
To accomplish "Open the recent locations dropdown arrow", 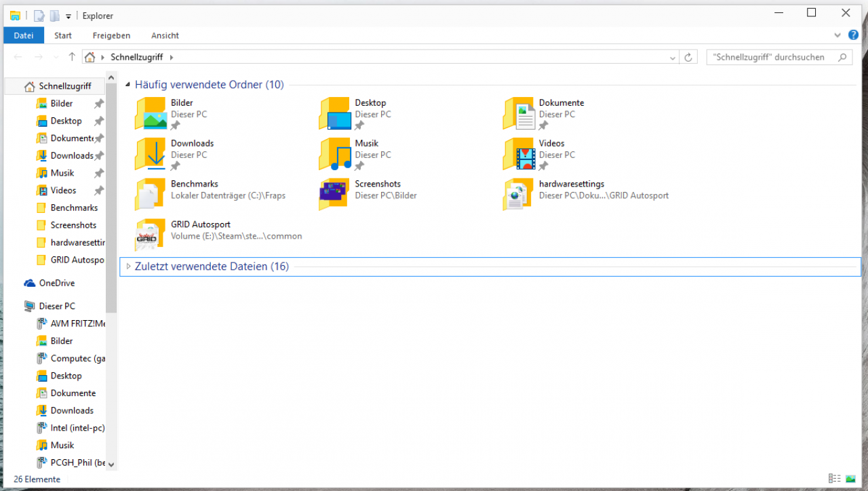I will 55,58.
